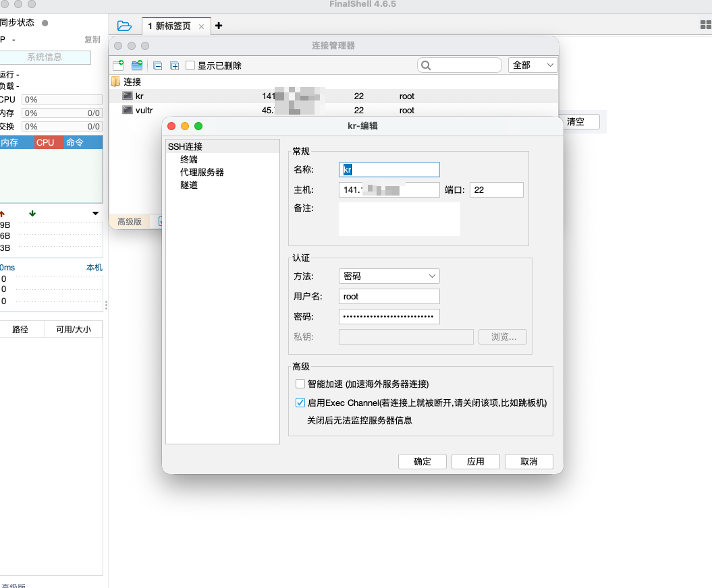Click the 端口 port field
The width and height of the screenshot is (712, 588).
496,189
